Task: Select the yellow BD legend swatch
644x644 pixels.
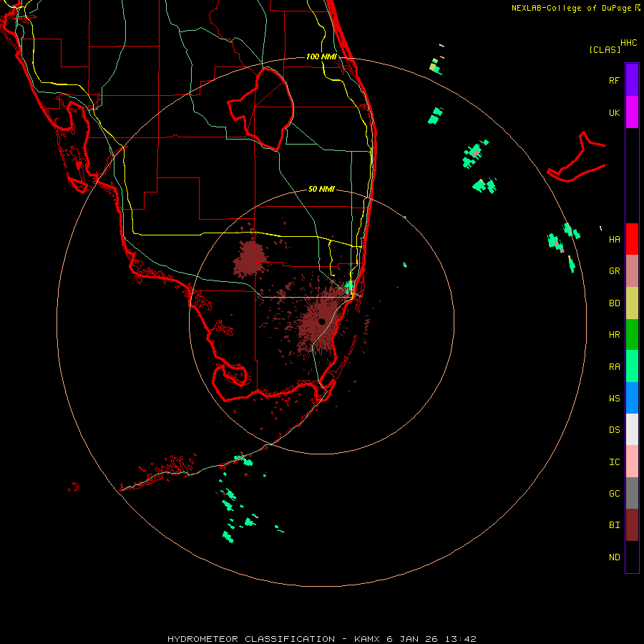Action: pyautogui.click(x=632, y=303)
